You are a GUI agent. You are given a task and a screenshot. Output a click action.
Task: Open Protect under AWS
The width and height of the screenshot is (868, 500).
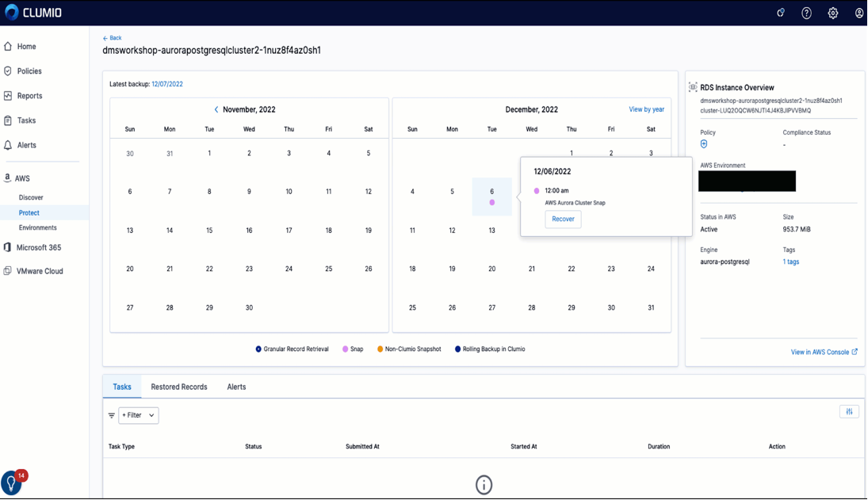(29, 213)
